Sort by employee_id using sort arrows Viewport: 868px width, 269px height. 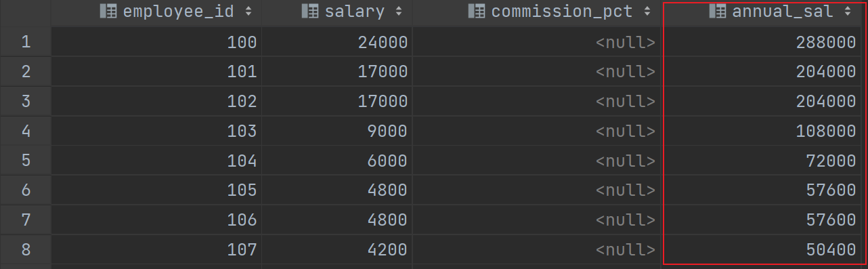[x=248, y=12]
